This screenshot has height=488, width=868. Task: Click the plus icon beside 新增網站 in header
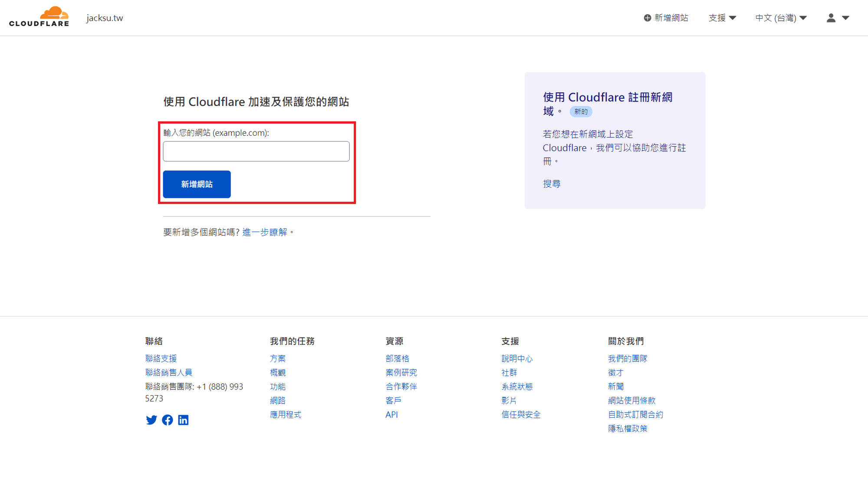(647, 18)
